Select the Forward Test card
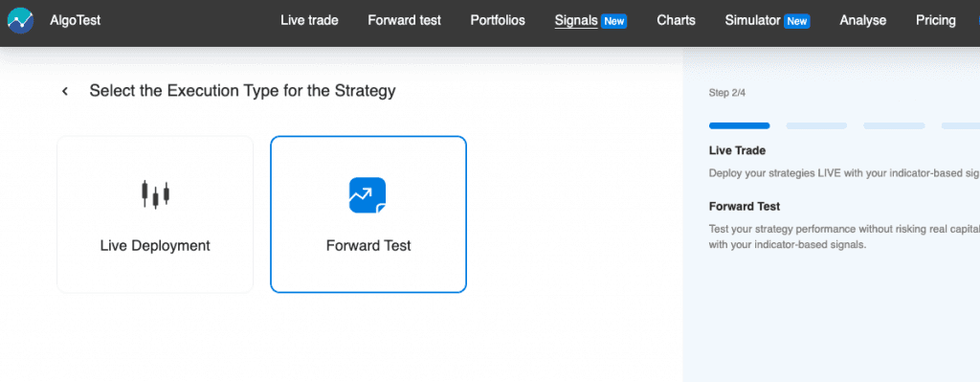The width and height of the screenshot is (980, 382). (x=368, y=214)
